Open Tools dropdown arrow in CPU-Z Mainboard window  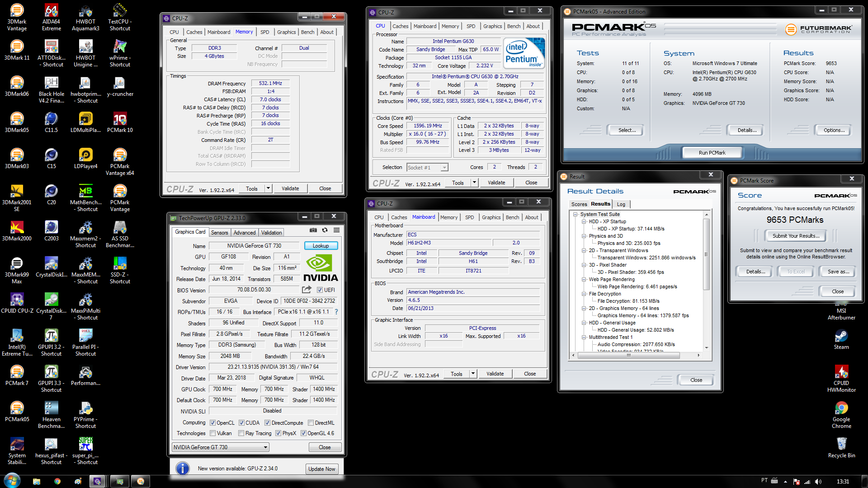[x=473, y=374]
